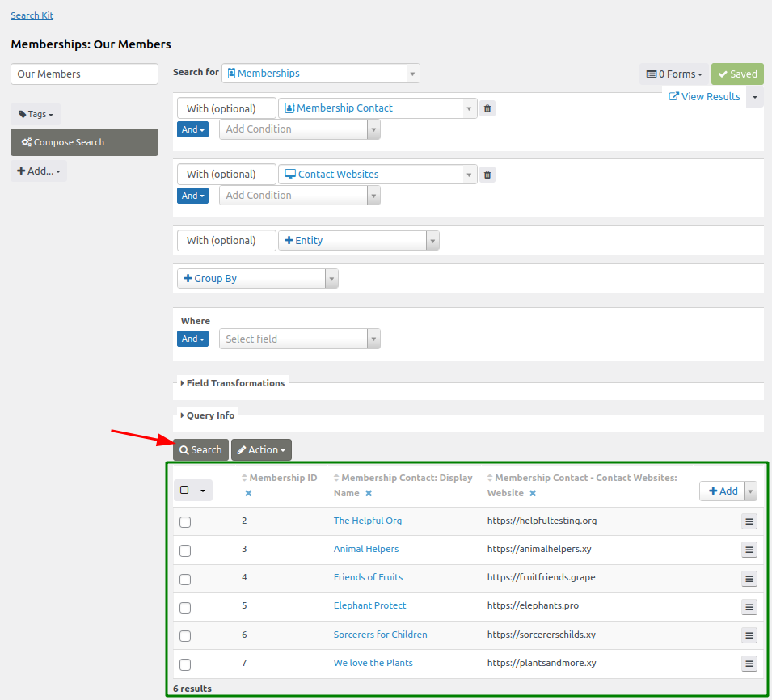This screenshot has width=772, height=700.
Task: Open the View Results link
Action: 704,96
